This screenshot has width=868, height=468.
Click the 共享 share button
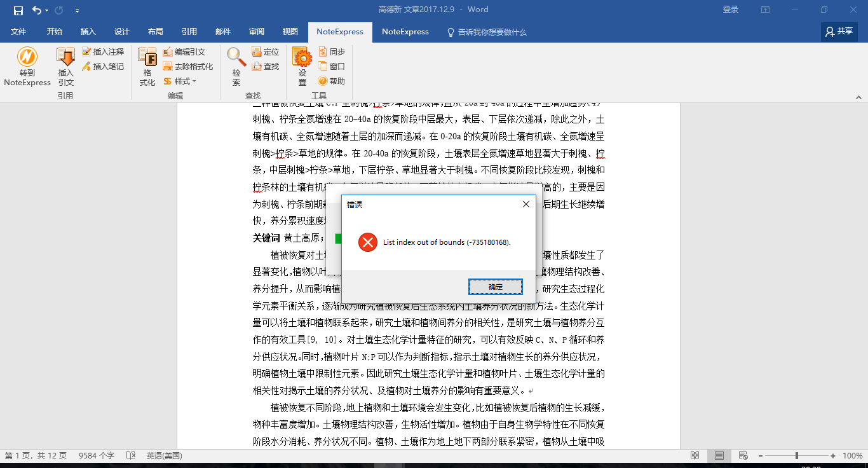point(839,31)
